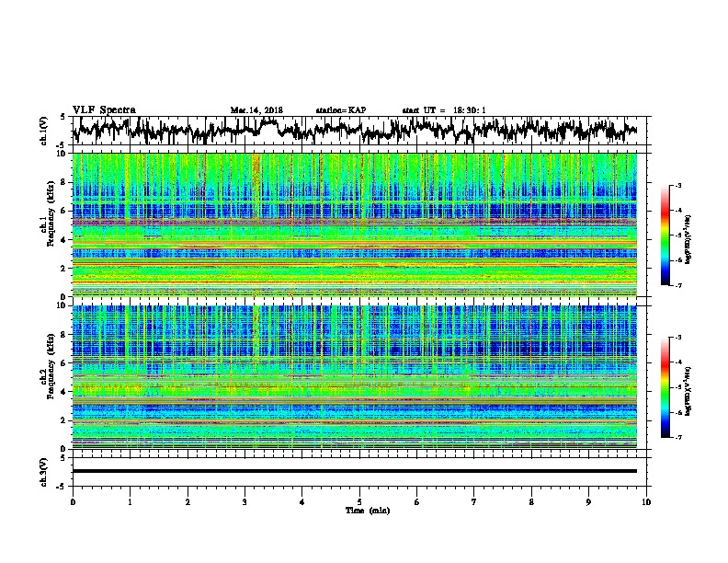Click the "VLF Spectra" plot title

104,109
